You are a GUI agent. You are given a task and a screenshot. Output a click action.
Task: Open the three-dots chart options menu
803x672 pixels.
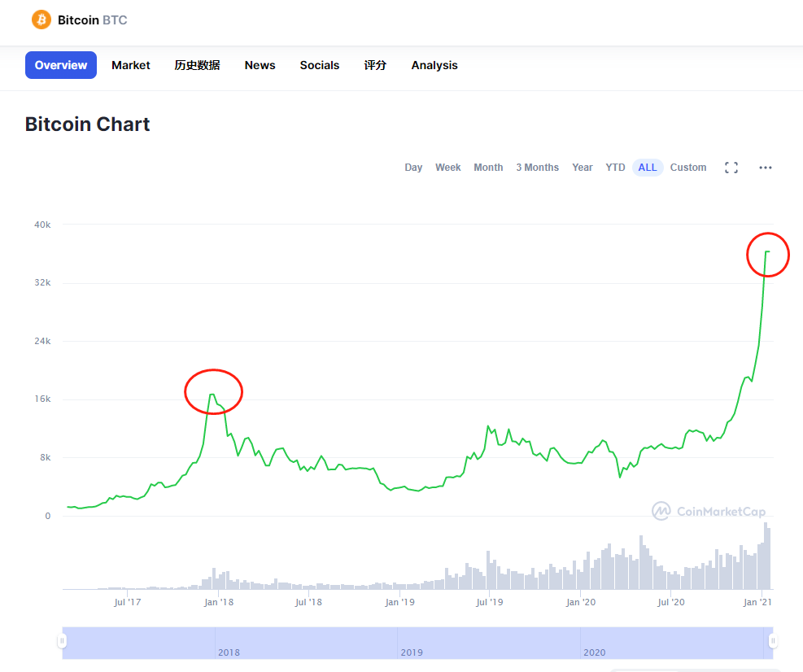[765, 168]
